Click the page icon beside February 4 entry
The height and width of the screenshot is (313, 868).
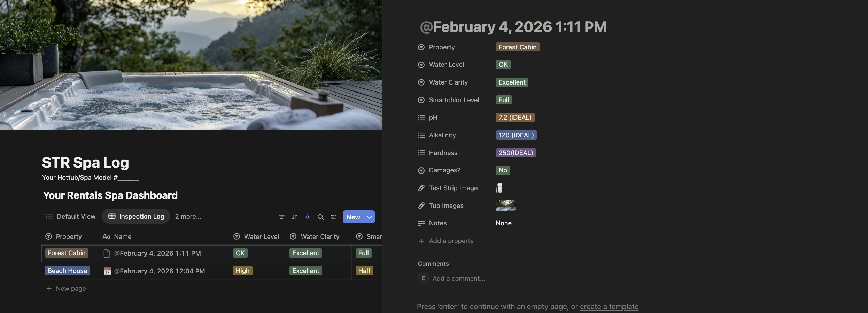pyautogui.click(x=107, y=253)
